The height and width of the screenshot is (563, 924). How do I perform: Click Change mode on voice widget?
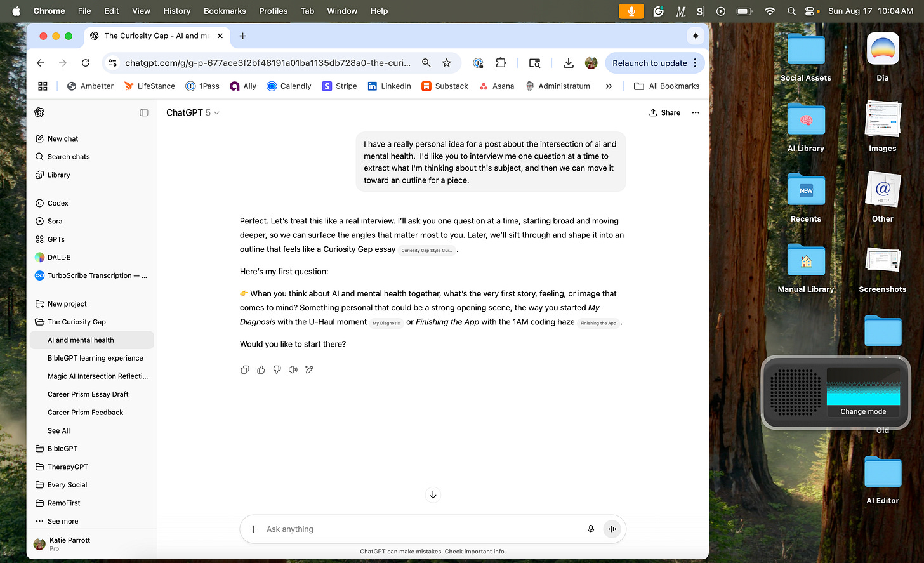click(x=863, y=411)
